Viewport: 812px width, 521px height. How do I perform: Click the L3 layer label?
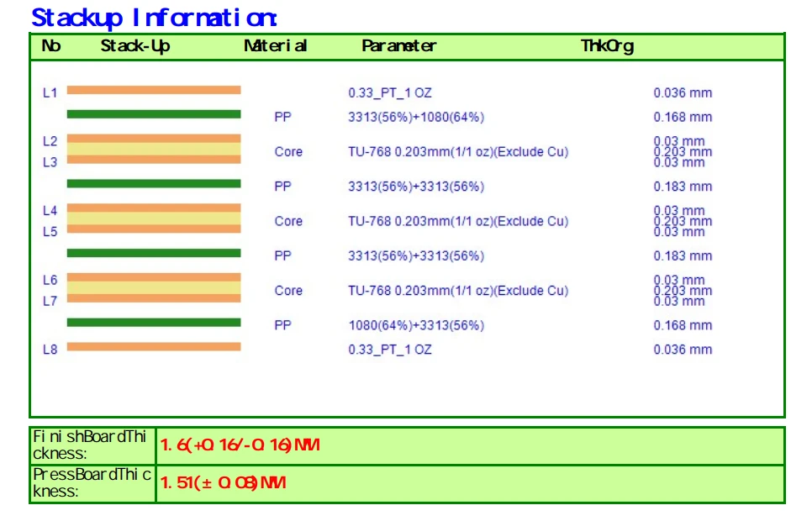coord(50,162)
